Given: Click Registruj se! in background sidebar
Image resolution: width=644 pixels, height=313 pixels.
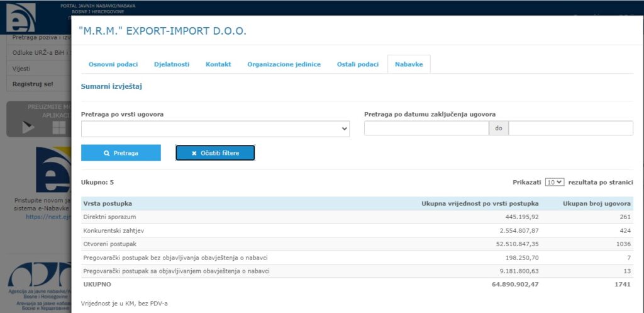Looking at the screenshot, I should click(x=33, y=84).
